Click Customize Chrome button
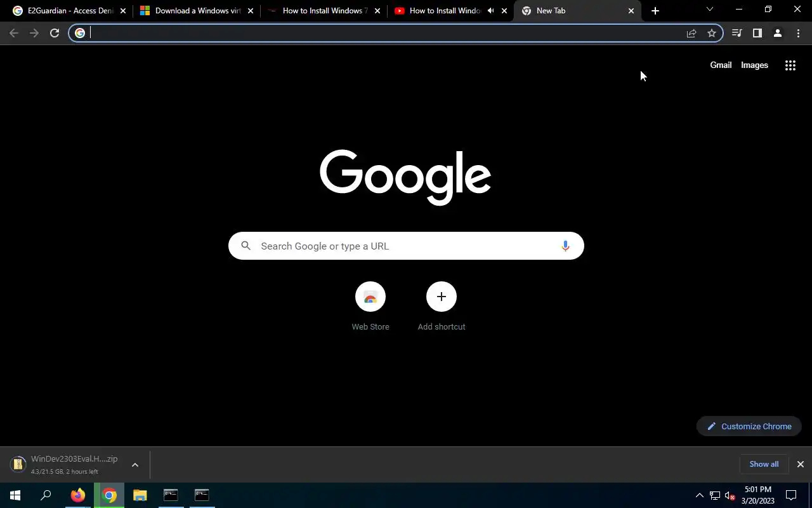The image size is (812, 508). click(749, 426)
